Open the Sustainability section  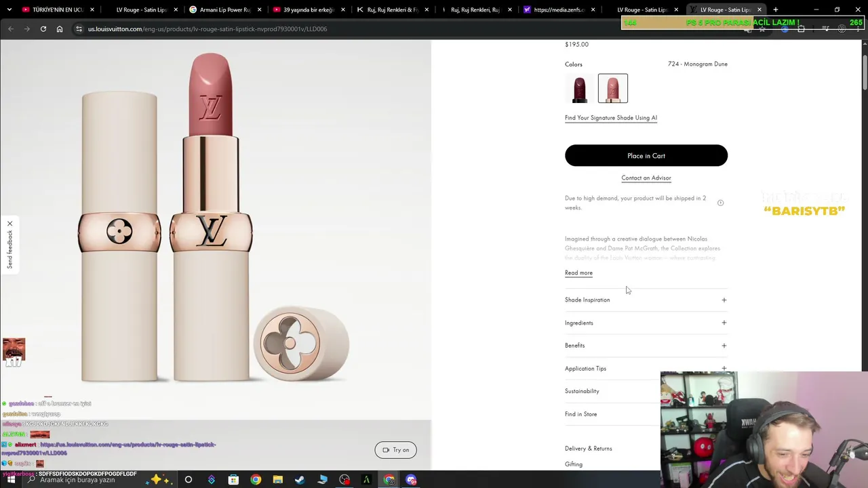point(582,391)
